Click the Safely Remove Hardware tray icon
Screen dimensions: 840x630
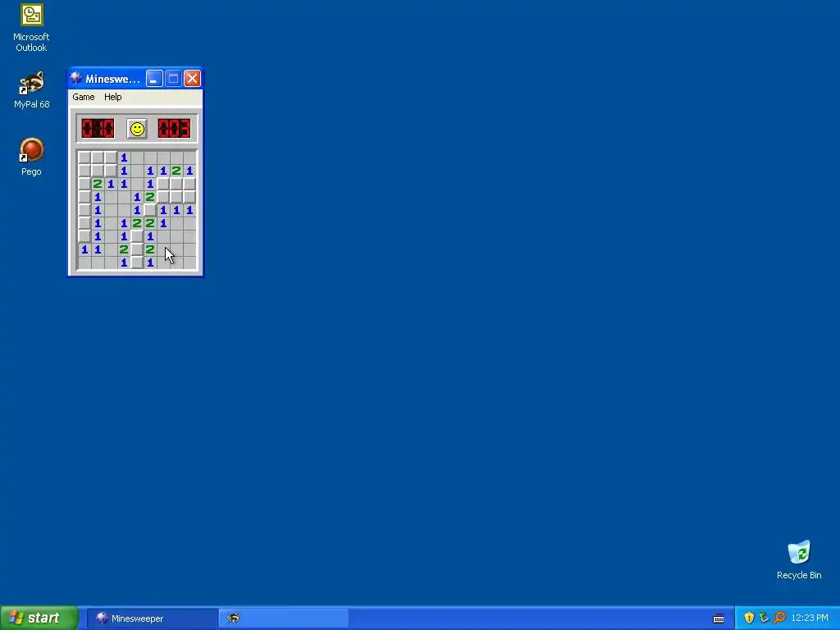point(764,619)
